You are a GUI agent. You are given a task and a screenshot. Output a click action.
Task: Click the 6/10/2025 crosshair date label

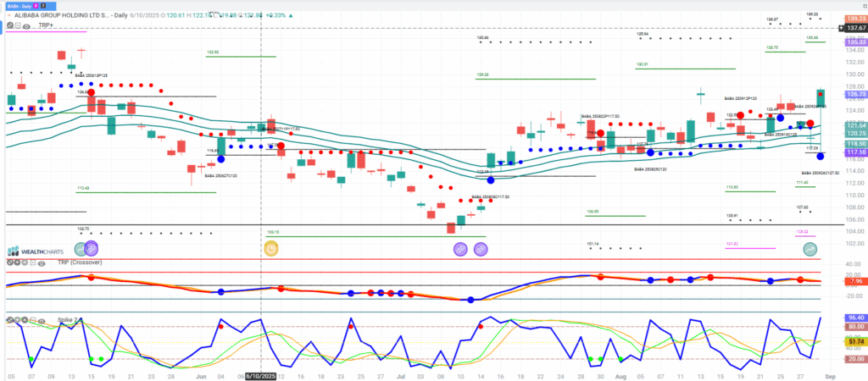[x=261, y=377]
